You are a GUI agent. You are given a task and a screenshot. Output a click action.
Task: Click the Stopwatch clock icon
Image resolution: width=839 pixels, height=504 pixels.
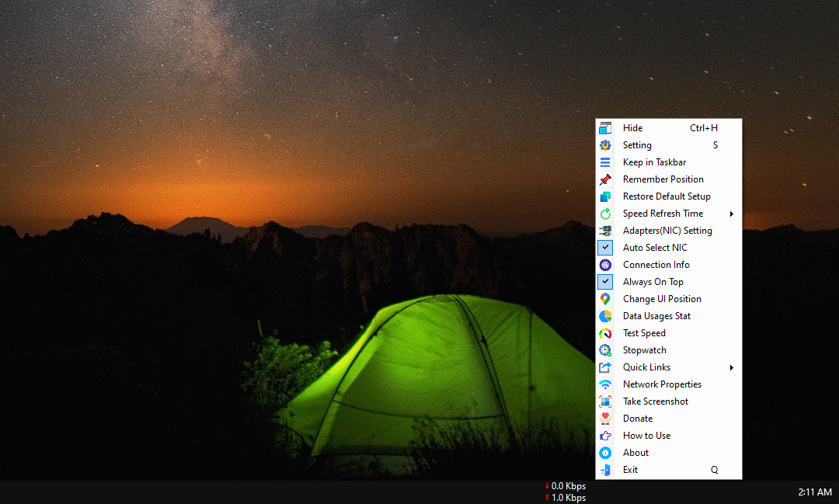(605, 350)
